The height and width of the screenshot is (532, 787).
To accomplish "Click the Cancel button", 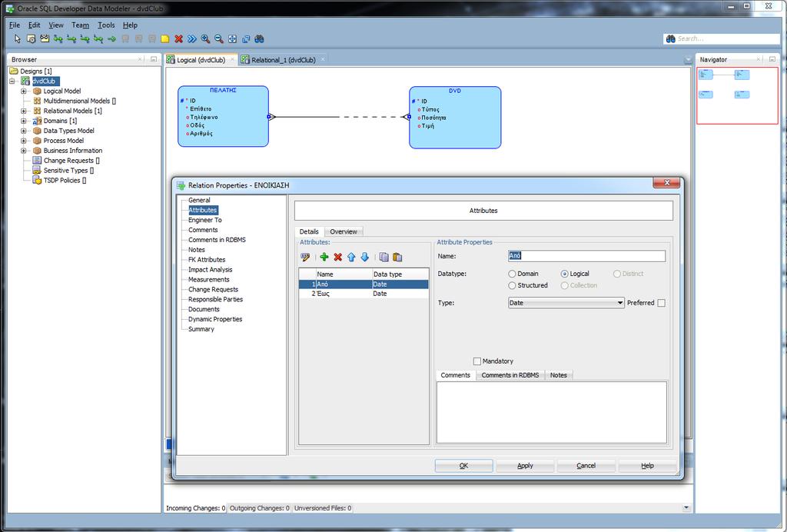I will (x=586, y=466).
